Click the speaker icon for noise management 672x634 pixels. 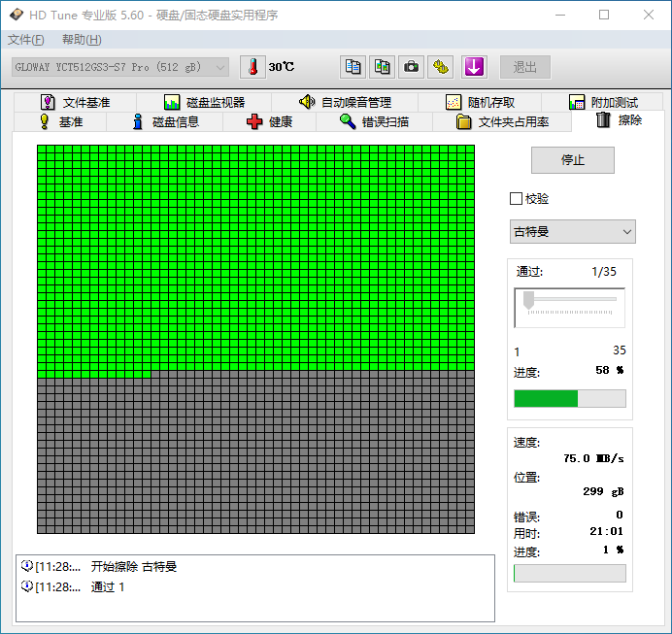(x=307, y=102)
